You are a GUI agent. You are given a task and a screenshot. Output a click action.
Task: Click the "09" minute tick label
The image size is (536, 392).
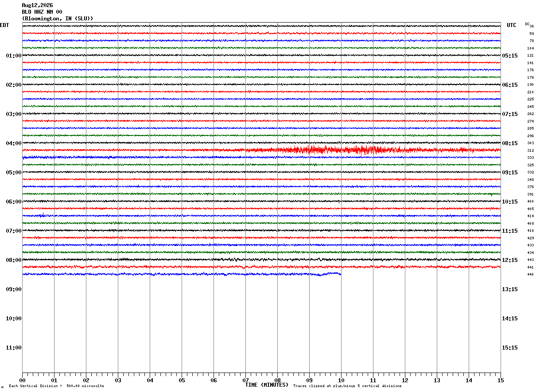click(310, 380)
